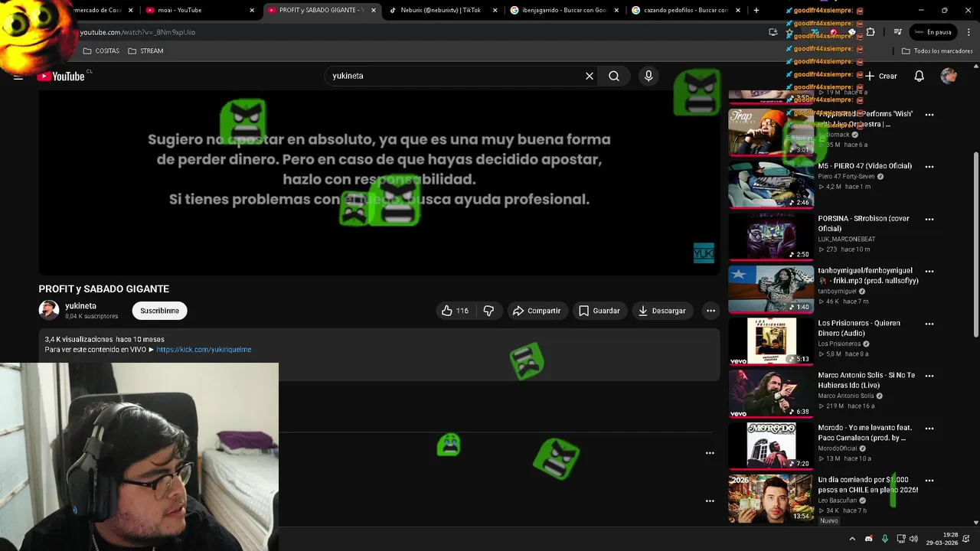The width and height of the screenshot is (980, 551).
Task: Open PORSINA - SRrobison cover thumbnail
Action: tap(771, 237)
